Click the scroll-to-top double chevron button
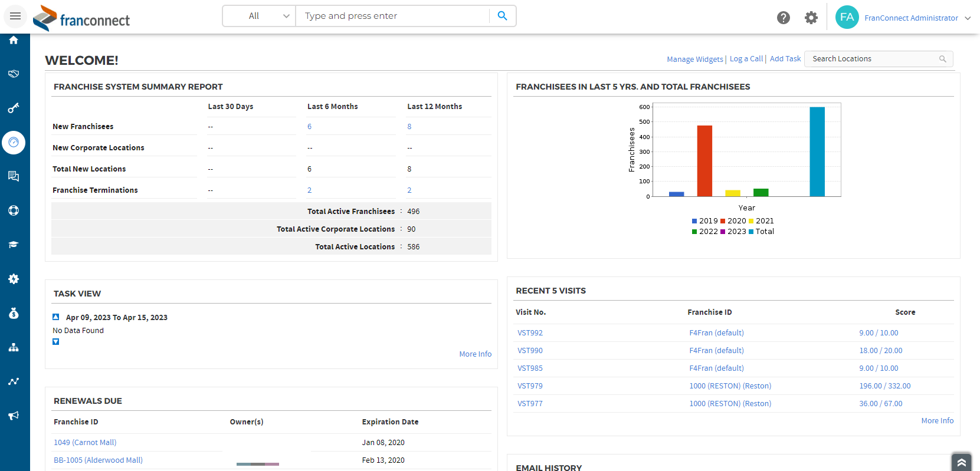Viewport: 980px width, 471px height. coord(961,462)
